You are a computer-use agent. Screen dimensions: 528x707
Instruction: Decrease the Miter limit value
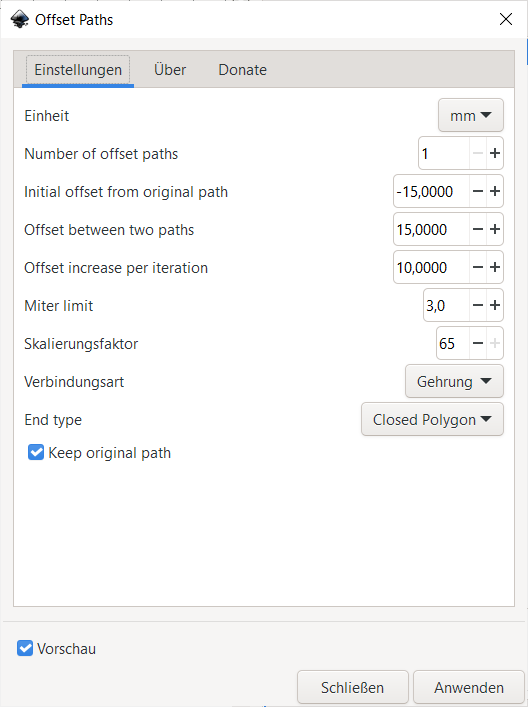pos(477,305)
